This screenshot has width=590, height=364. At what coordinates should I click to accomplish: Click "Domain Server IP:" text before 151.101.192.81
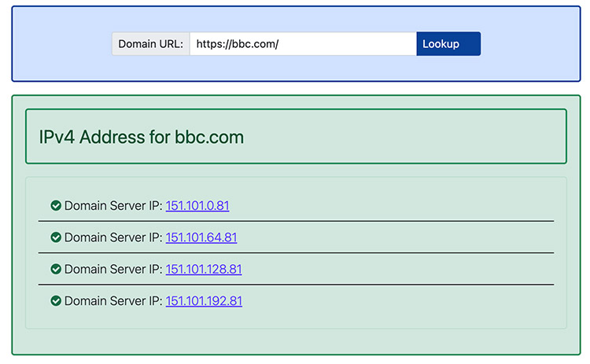(x=113, y=300)
